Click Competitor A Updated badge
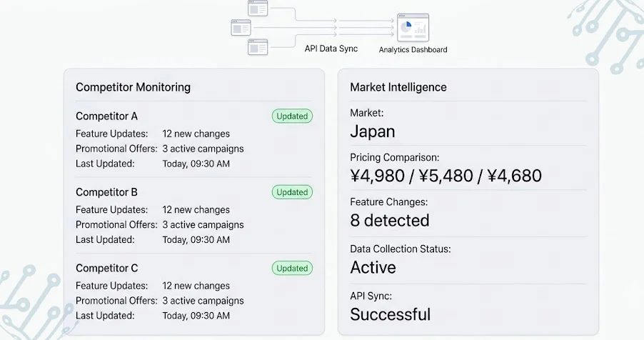The height and width of the screenshot is (340, 644). 292,116
